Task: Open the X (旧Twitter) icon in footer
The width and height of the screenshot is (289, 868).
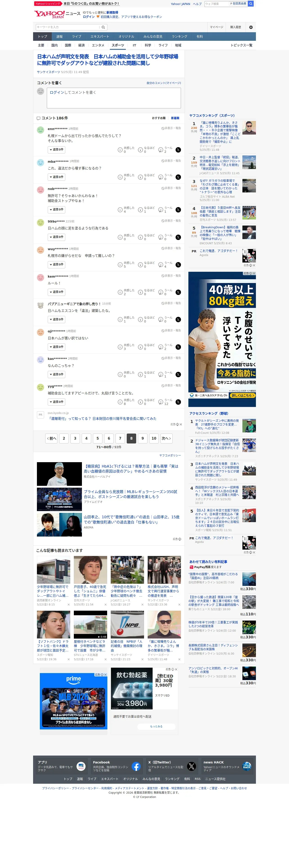Action: pos(192,767)
